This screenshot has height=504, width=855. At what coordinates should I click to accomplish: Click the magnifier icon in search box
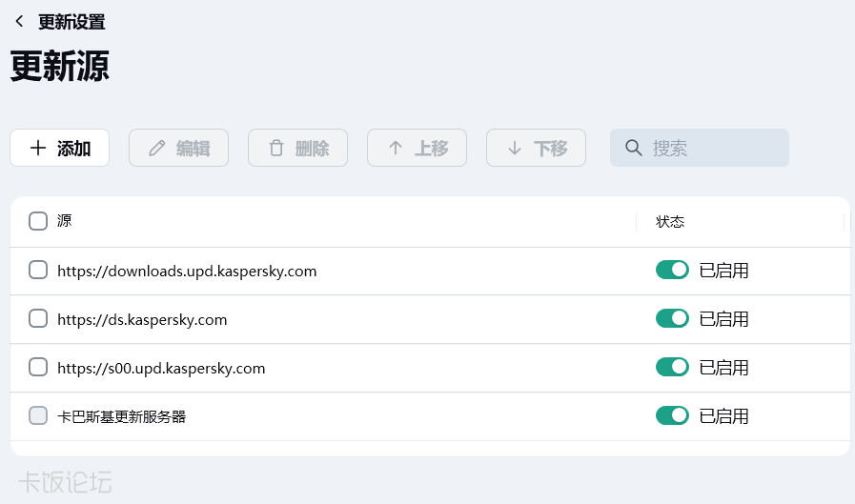[633, 148]
